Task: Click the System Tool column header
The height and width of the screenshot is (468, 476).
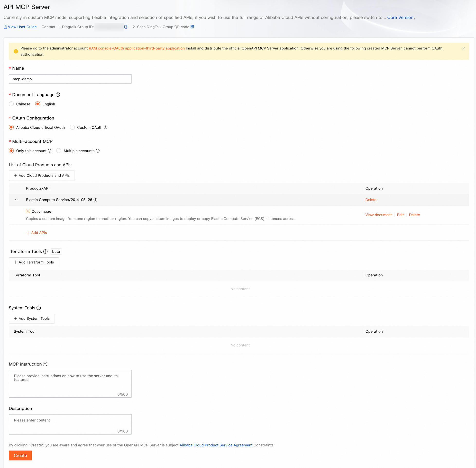Action: click(x=25, y=331)
